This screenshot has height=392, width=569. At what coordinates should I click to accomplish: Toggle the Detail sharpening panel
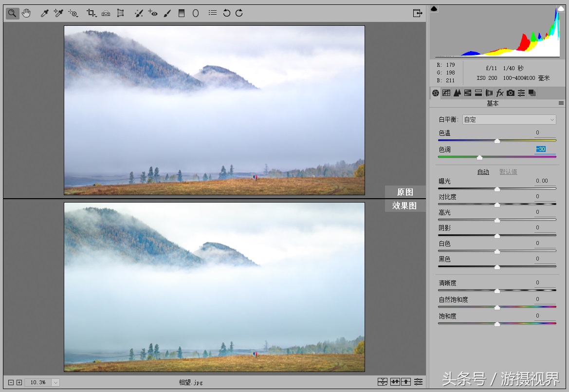point(458,93)
